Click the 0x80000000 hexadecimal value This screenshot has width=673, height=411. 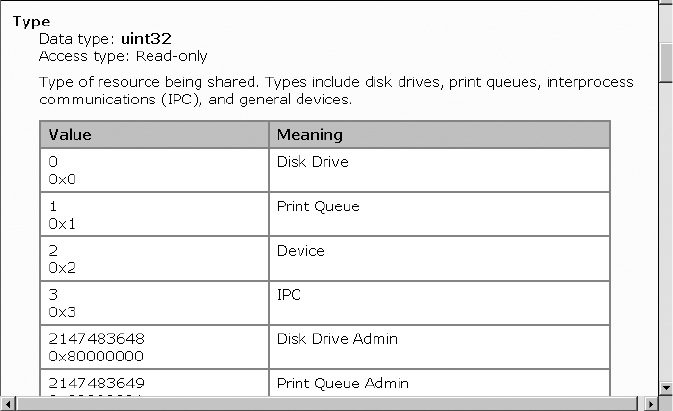tap(96, 356)
